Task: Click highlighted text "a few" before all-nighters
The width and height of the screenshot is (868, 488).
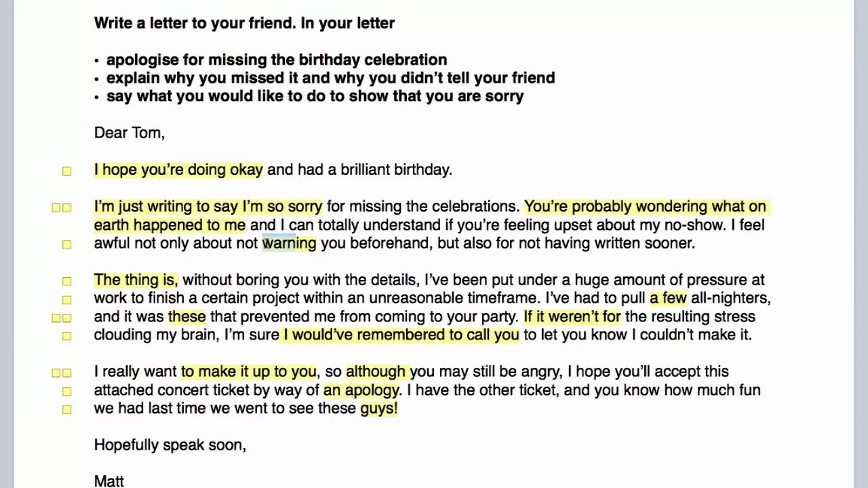Action: pos(668,298)
